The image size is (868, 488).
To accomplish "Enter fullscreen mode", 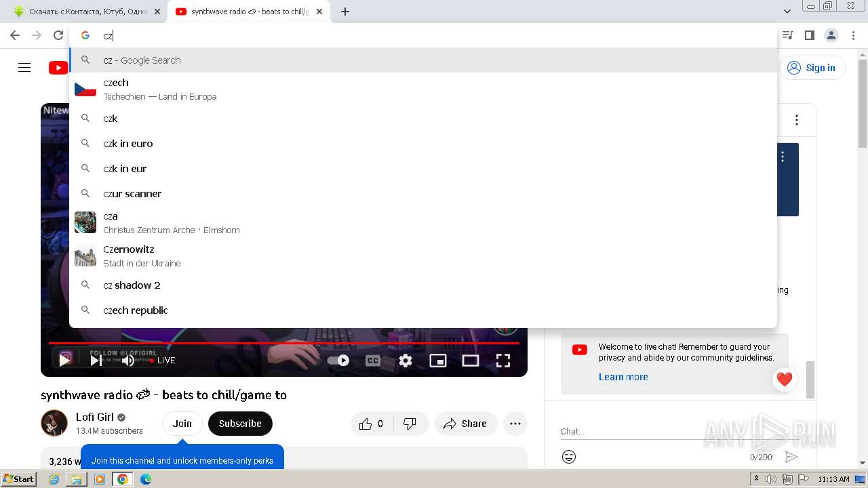I will tap(503, 361).
